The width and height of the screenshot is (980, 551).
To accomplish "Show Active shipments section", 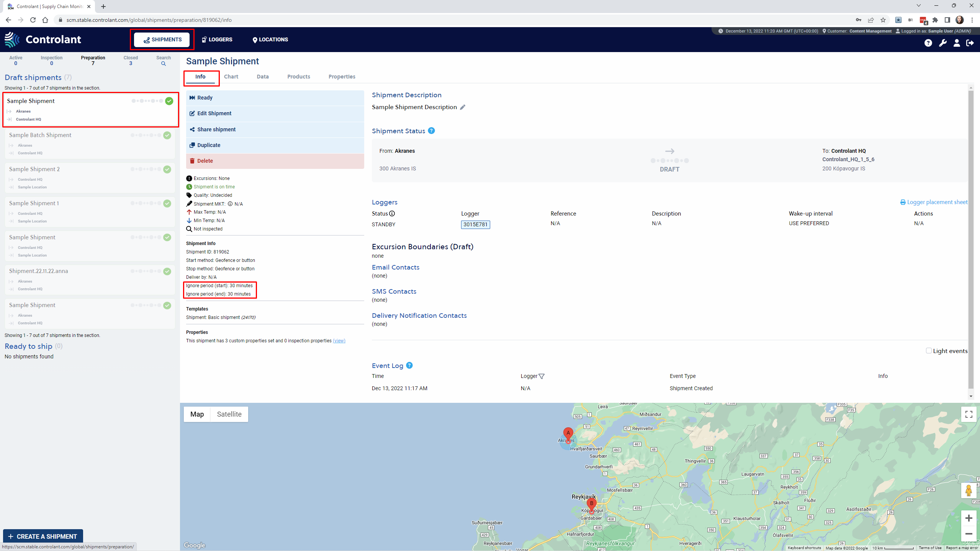I will [16, 60].
